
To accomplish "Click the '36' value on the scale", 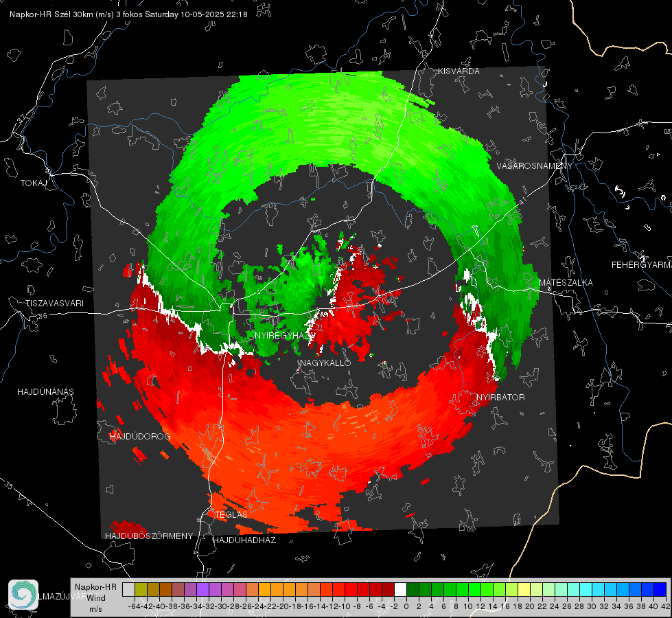I will 629,606.
